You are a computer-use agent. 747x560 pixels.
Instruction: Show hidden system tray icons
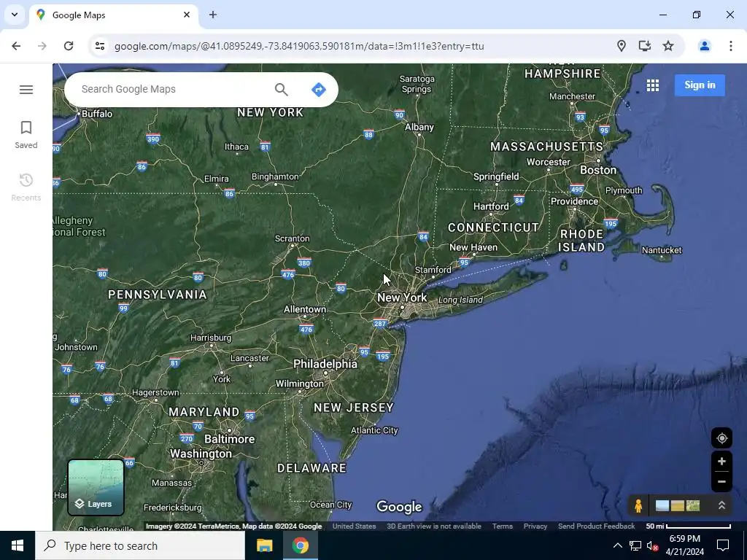[x=617, y=545]
